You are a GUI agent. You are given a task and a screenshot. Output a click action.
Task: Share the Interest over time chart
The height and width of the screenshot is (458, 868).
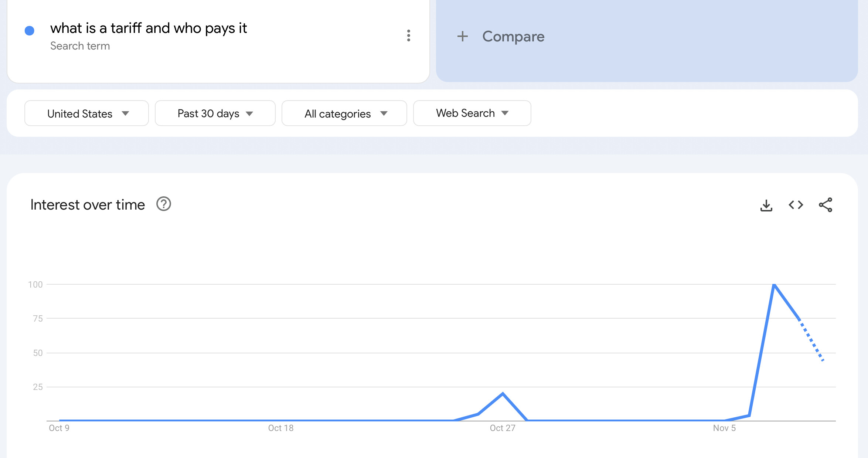(x=826, y=205)
